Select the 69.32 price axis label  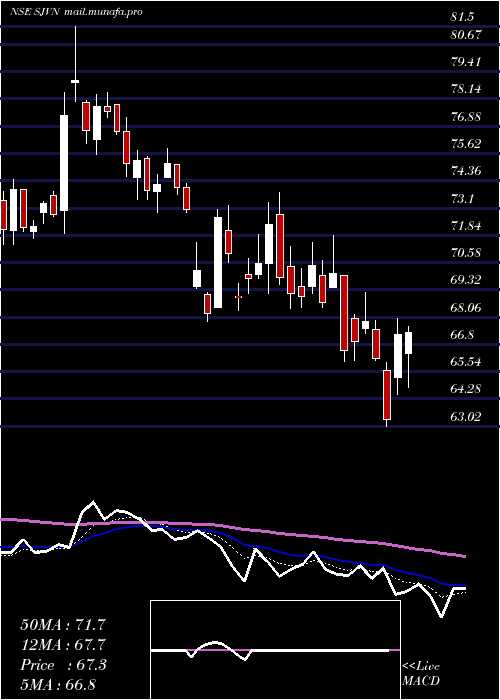(x=466, y=280)
